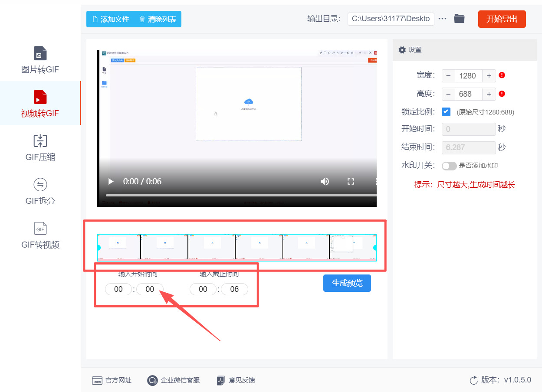Screen dimensions: 542x392
Task: Enter fullscreen on the video player
Action: click(351, 181)
